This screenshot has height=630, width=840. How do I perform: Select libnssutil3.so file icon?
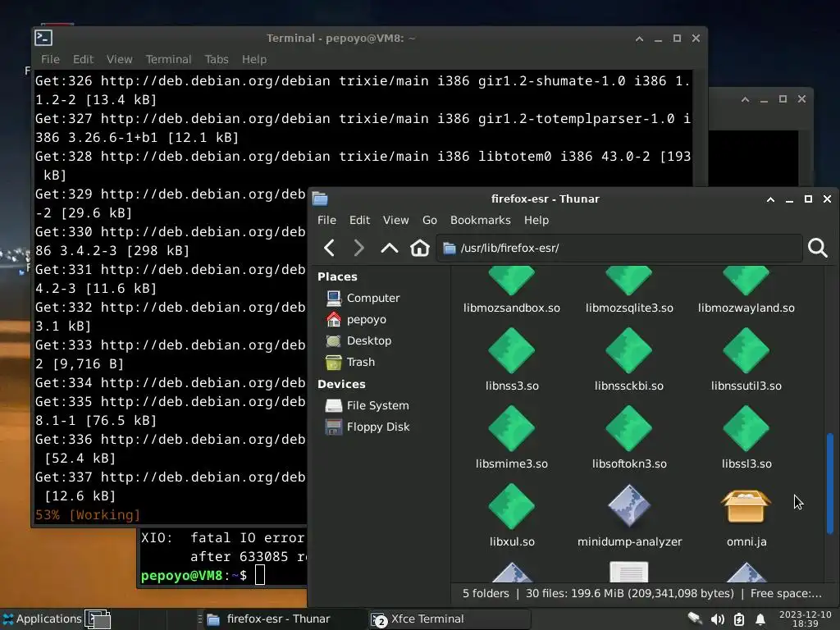pos(746,351)
